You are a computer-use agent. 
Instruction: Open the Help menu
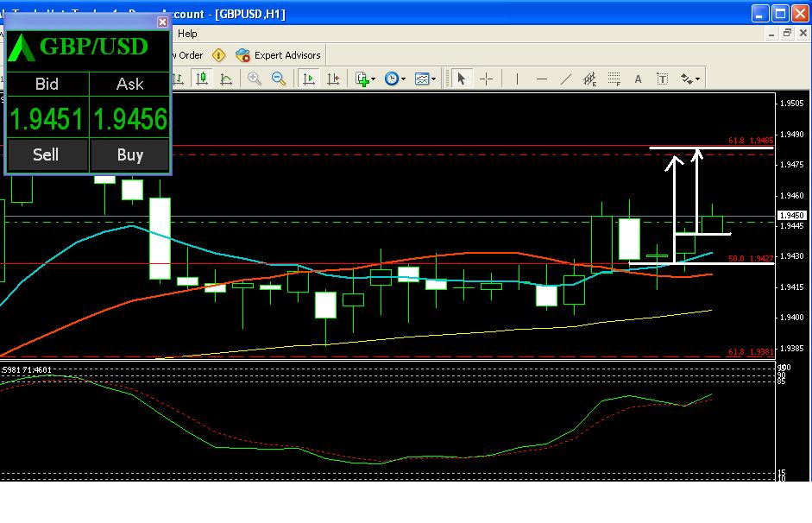tap(187, 34)
